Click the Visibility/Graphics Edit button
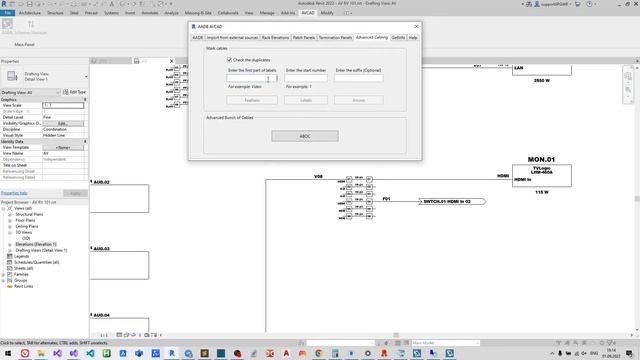The image size is (640, 360). [63, 123]
